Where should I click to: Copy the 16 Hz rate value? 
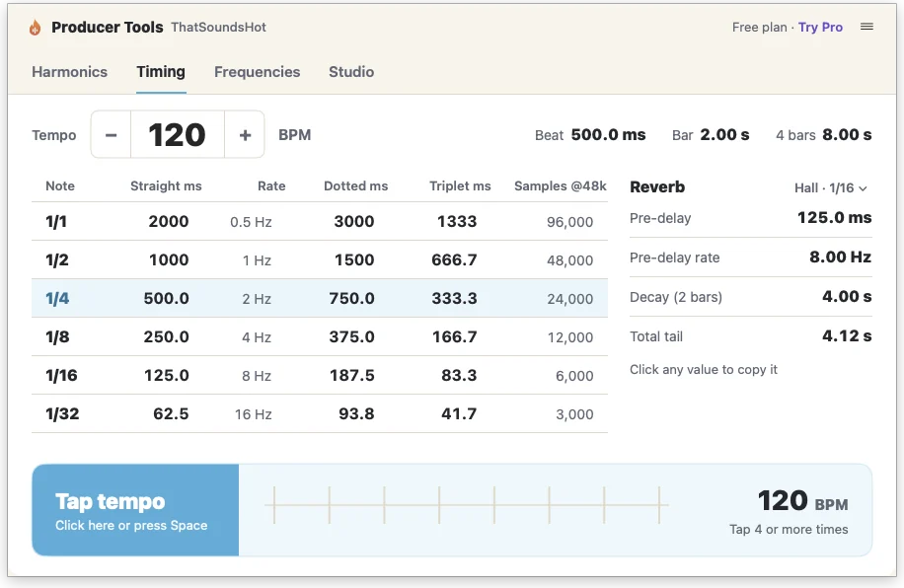point(253,414)
